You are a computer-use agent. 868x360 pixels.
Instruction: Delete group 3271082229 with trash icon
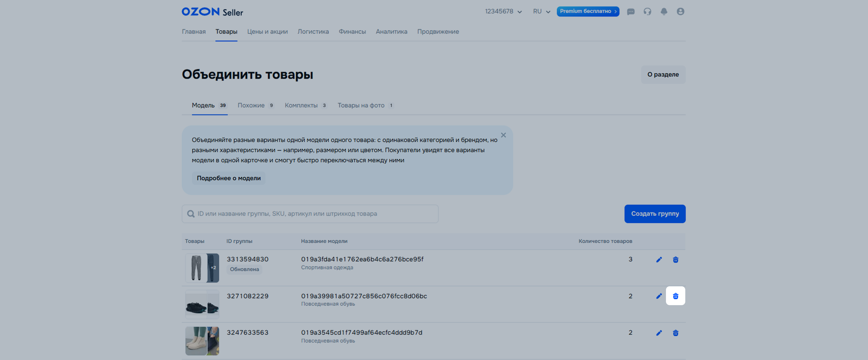click(x=675, y=296)
